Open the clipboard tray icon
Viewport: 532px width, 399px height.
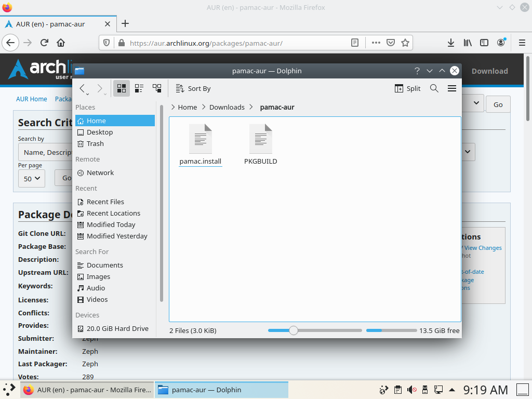click(397, 390)
